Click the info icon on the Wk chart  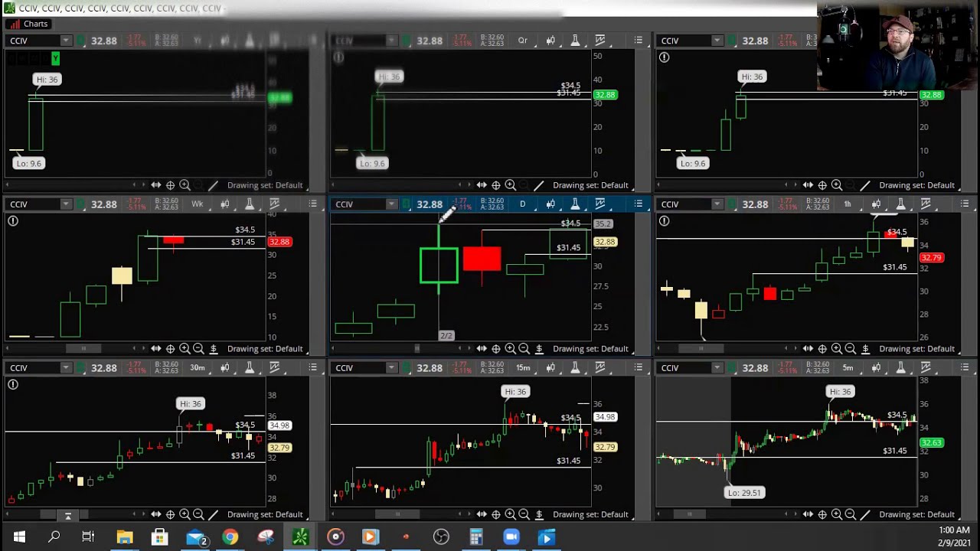(x=13, y=221)
